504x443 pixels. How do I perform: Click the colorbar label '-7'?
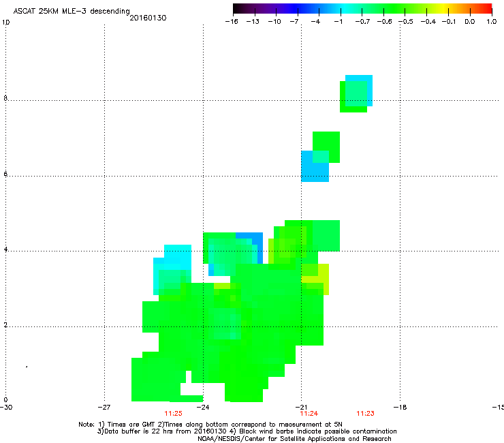(x=294, y=22)
